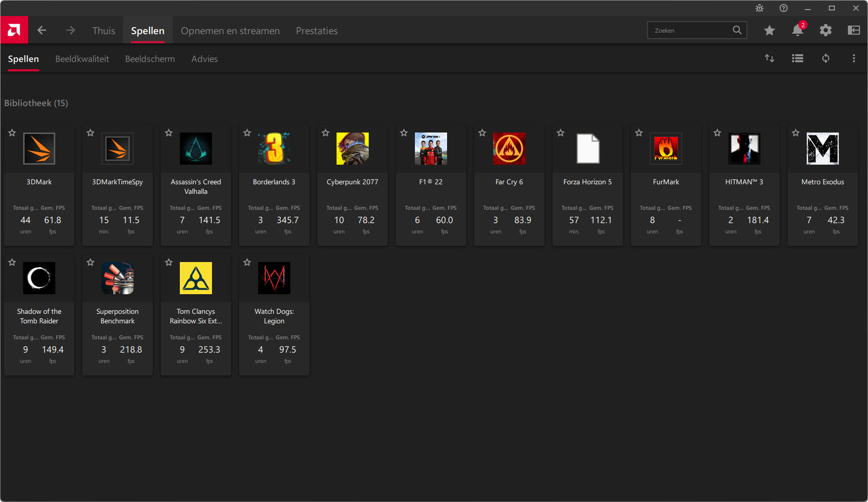Viewport: 868px width, 502px height.
Task: Click the sort order arrows icon
Action: 770,59
